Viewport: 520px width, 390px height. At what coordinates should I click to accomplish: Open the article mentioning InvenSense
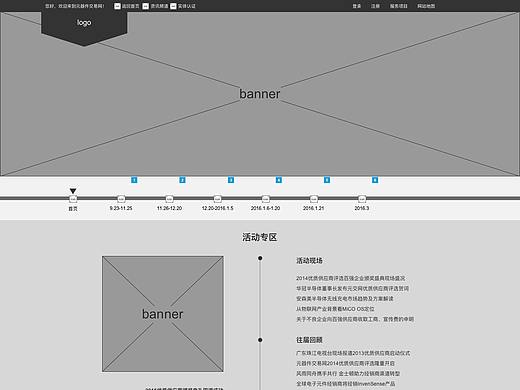click(346, 384)
